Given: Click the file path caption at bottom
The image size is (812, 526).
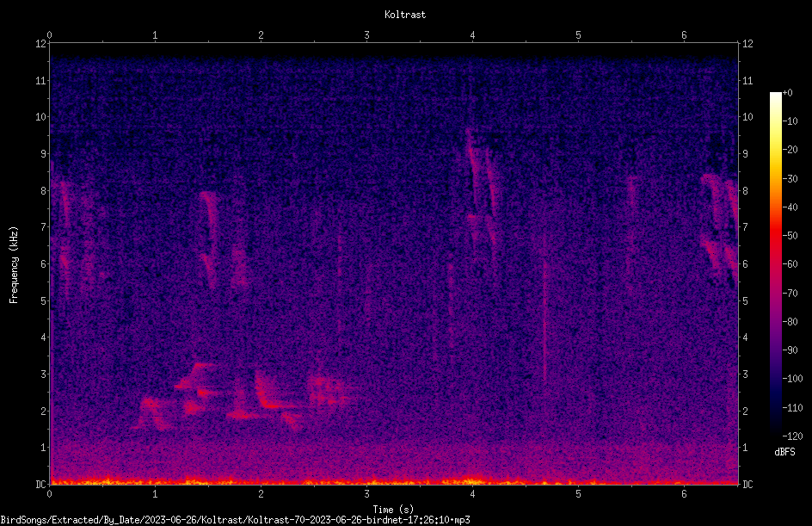Looking at the screenshot, I should point(235,520).
